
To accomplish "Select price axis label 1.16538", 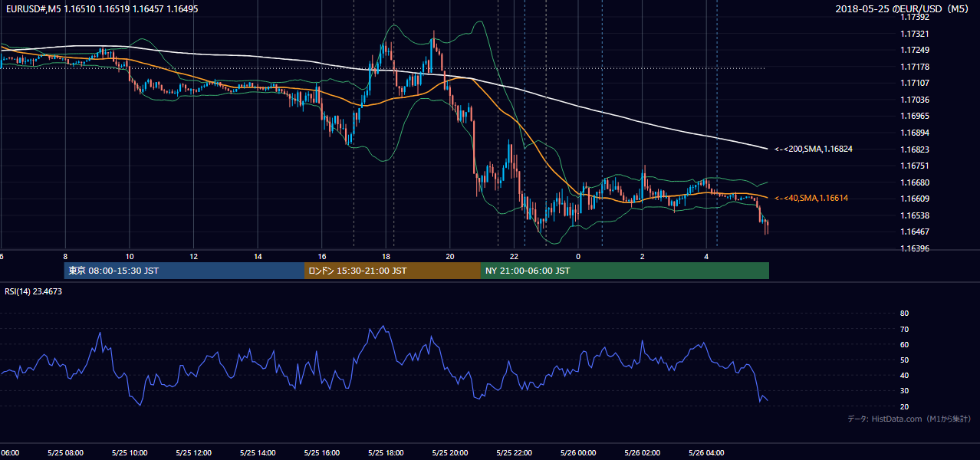I will [x=914, y=215].
